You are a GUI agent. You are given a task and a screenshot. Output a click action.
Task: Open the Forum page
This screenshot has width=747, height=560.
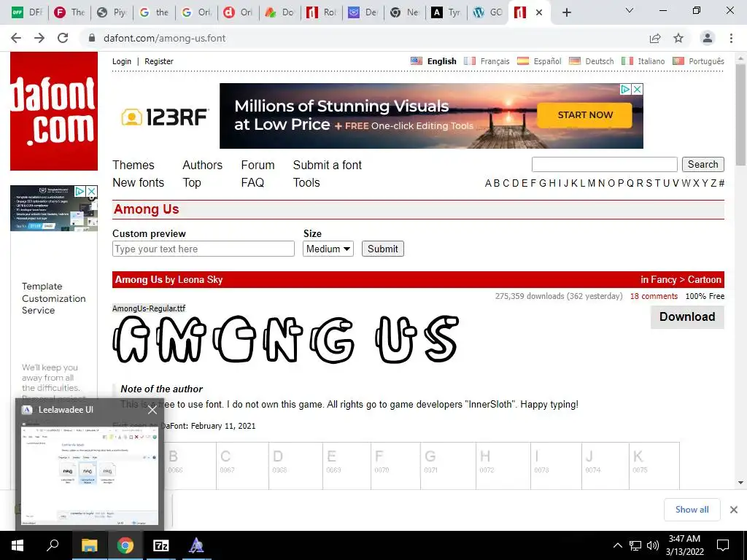258,165
